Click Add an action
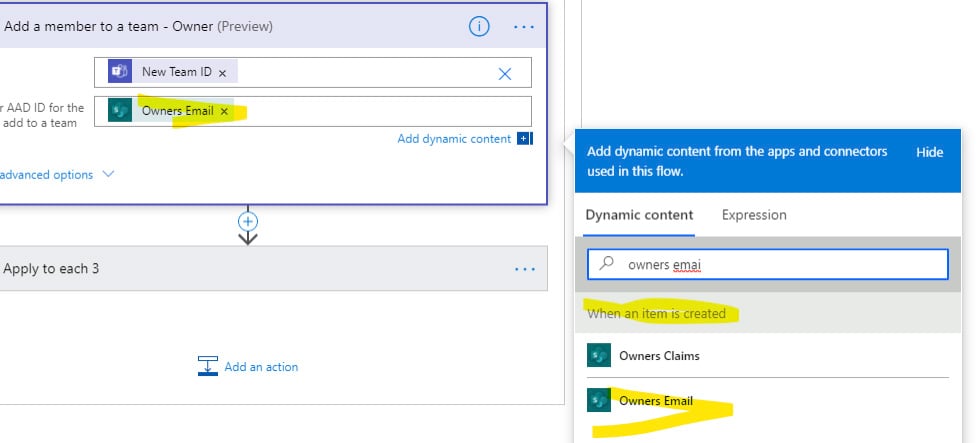Viewport: 980px width, 443px height. click(x=248, y=367)
